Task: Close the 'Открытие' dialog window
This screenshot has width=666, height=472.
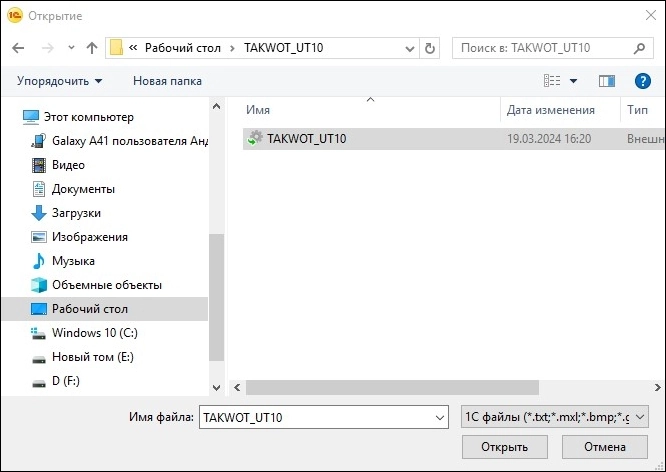Action: pos(650,16)
